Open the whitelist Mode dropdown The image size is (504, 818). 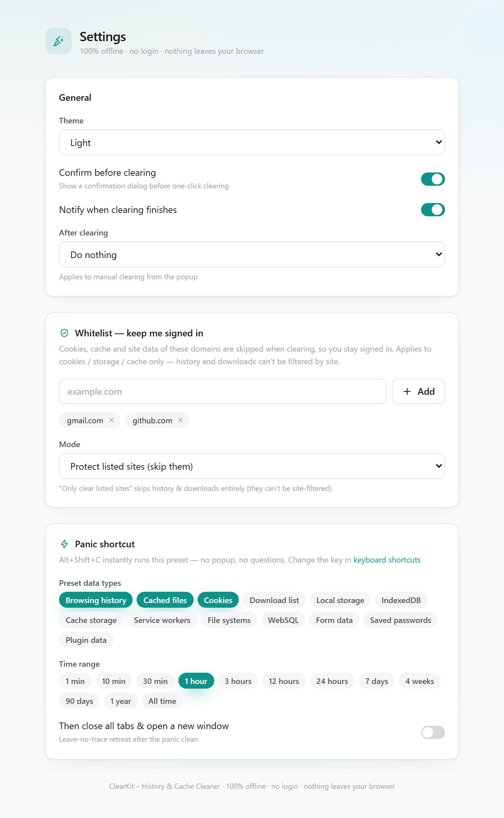coord(252,466)
